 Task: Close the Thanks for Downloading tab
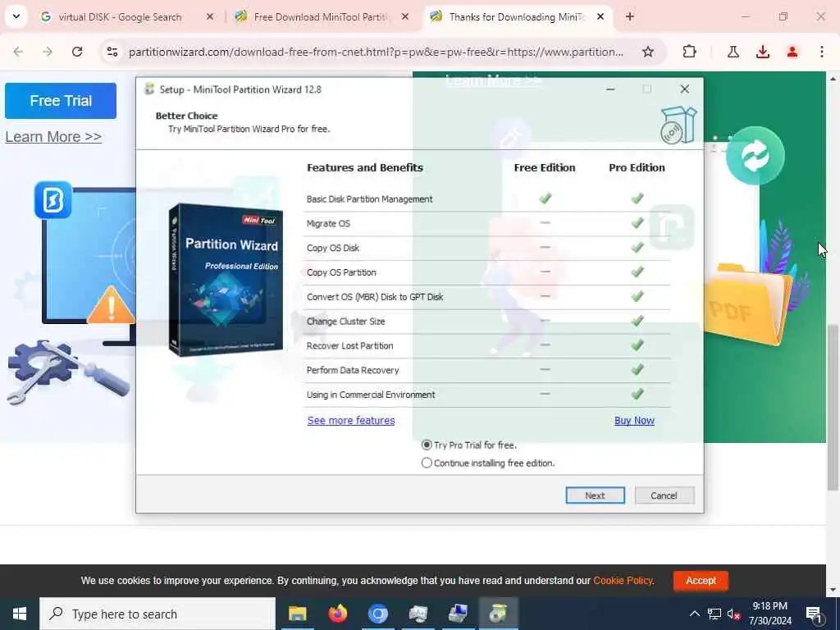point(600,17)
